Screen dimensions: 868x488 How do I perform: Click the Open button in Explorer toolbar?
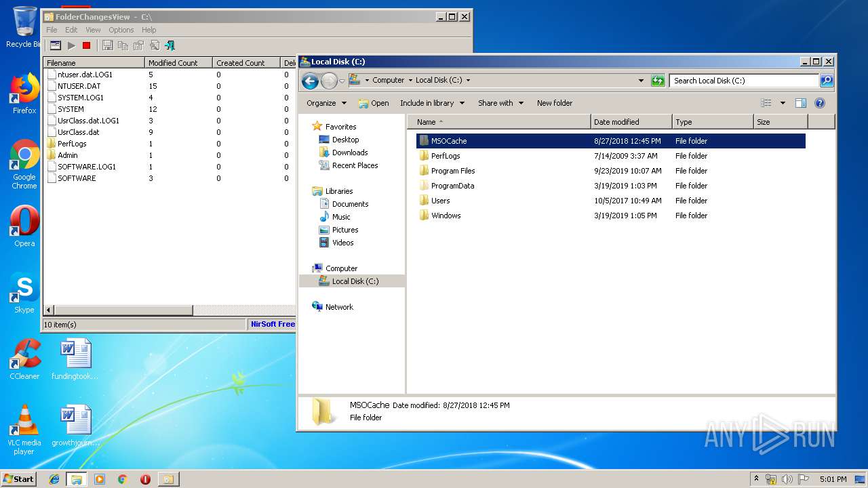[x=374, y=103]
